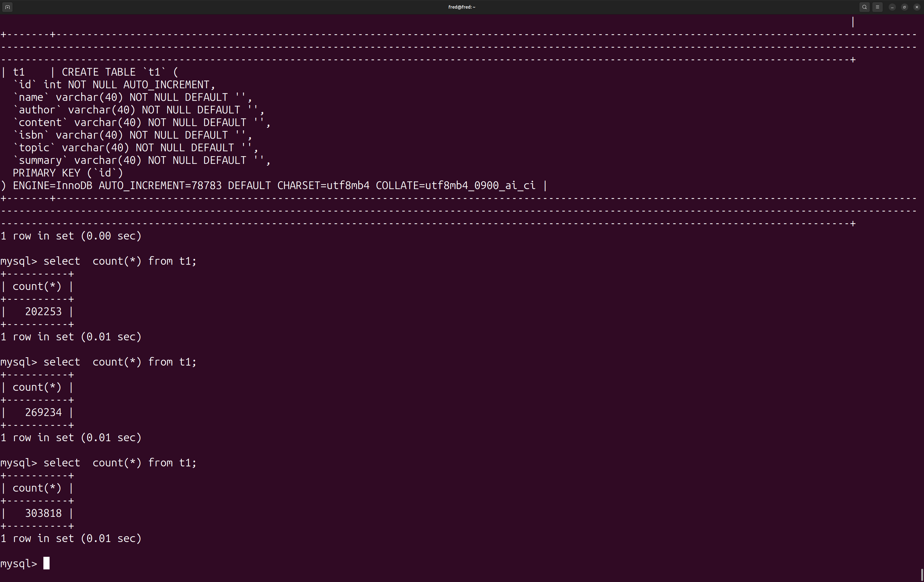
Task: Restore down the terminal window
Action: [x=904, y=7]
